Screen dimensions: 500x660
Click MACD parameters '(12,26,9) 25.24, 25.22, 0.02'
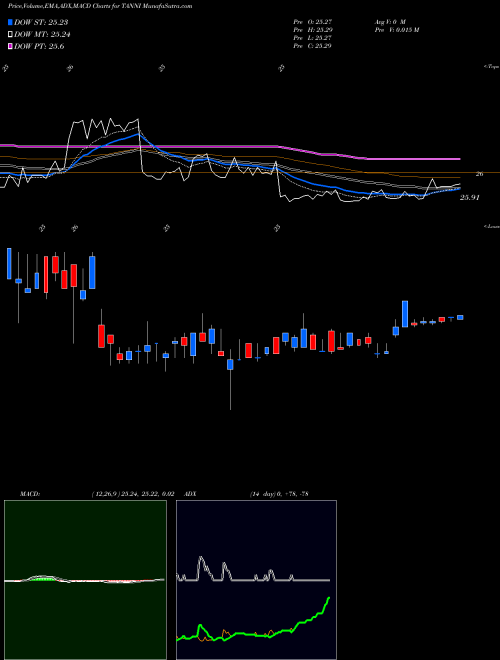[133, 494]
